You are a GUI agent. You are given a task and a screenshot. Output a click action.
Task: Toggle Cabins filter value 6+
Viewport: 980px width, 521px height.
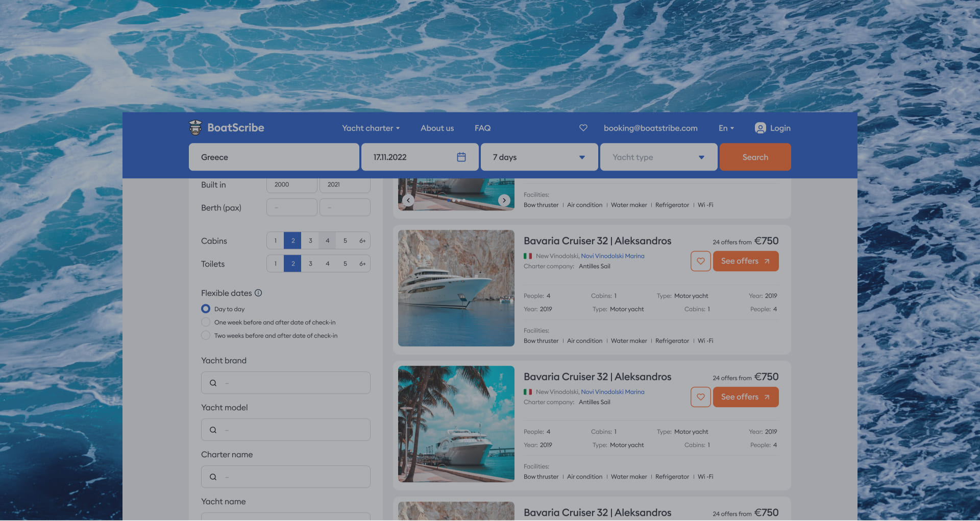point(362,241)
